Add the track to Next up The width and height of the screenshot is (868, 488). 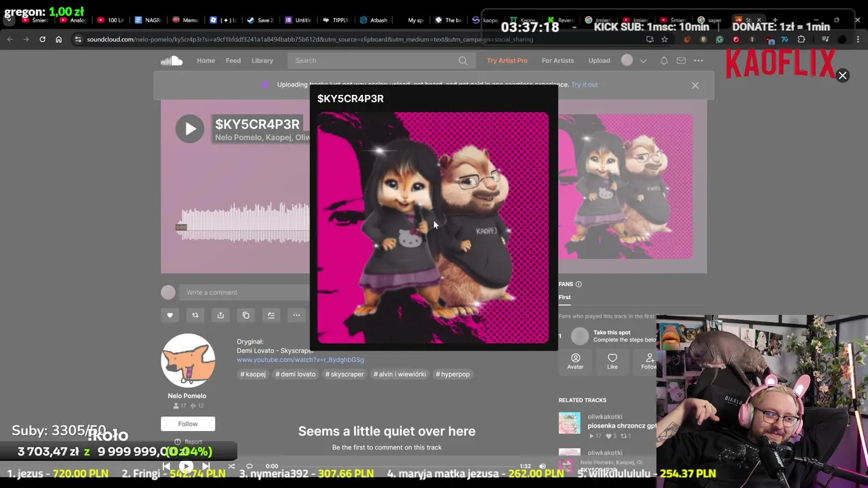[x=271, y=315]
